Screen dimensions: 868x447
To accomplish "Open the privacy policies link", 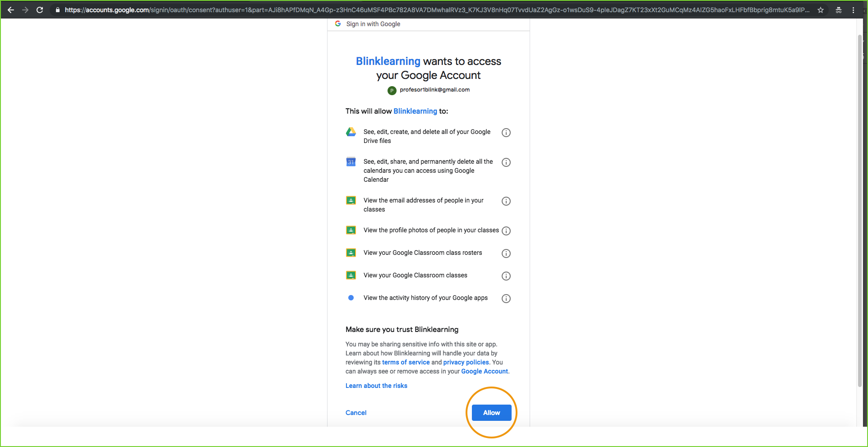I will click(x=466, y=362).
